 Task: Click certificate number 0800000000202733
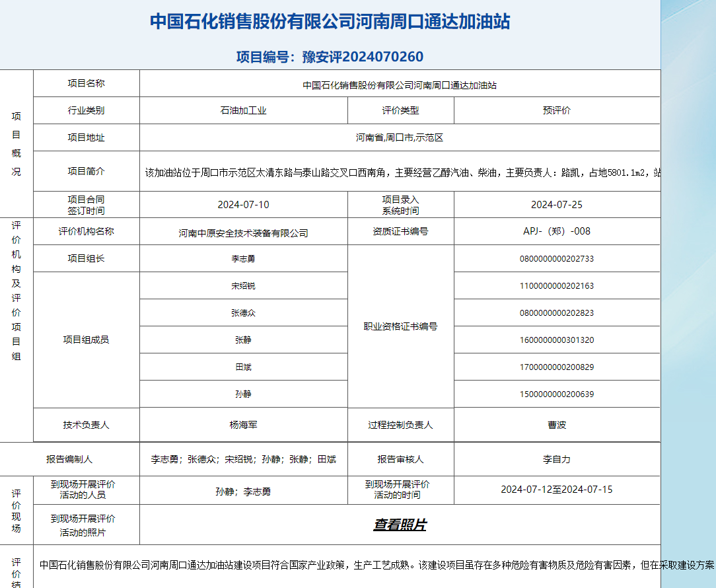[557, 259]
